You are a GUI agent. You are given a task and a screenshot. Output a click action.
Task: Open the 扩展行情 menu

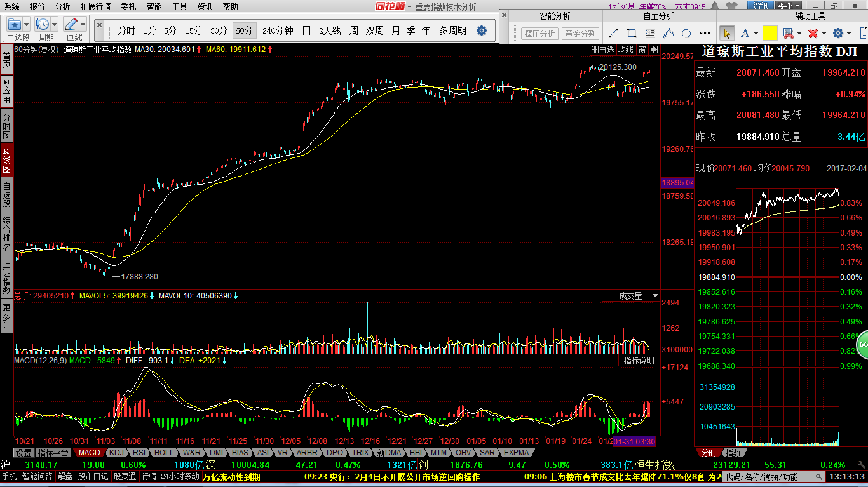point(95,6)
